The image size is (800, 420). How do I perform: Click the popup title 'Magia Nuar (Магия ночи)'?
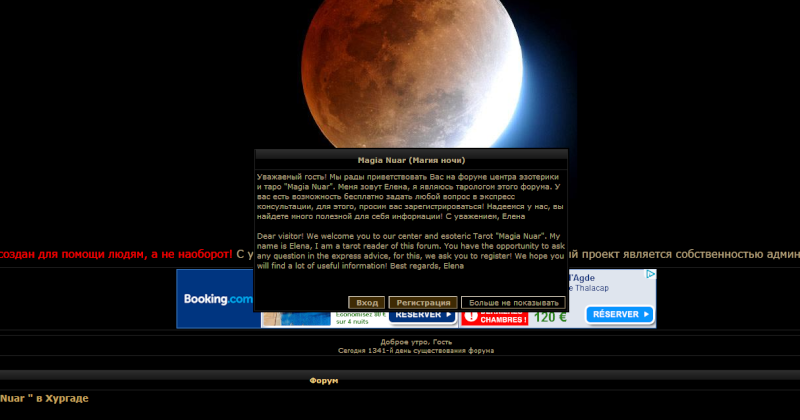pyautogui.click(x=411, y=160)
